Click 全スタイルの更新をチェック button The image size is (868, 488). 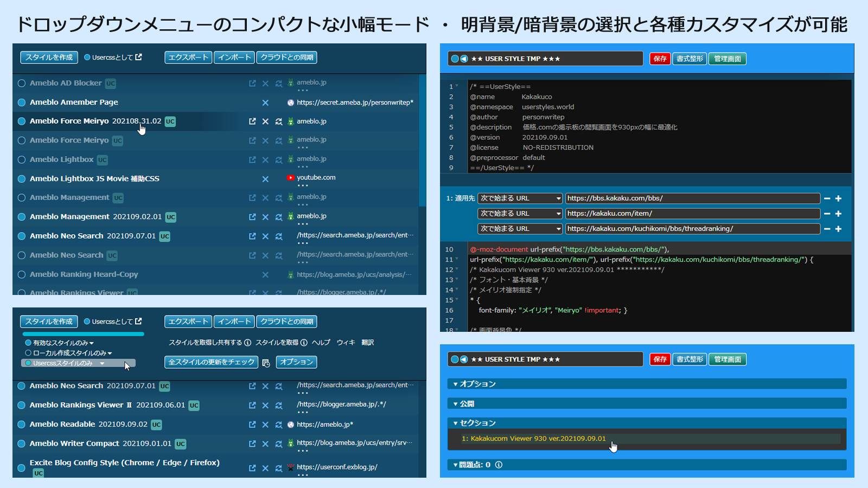coord(211,362)
